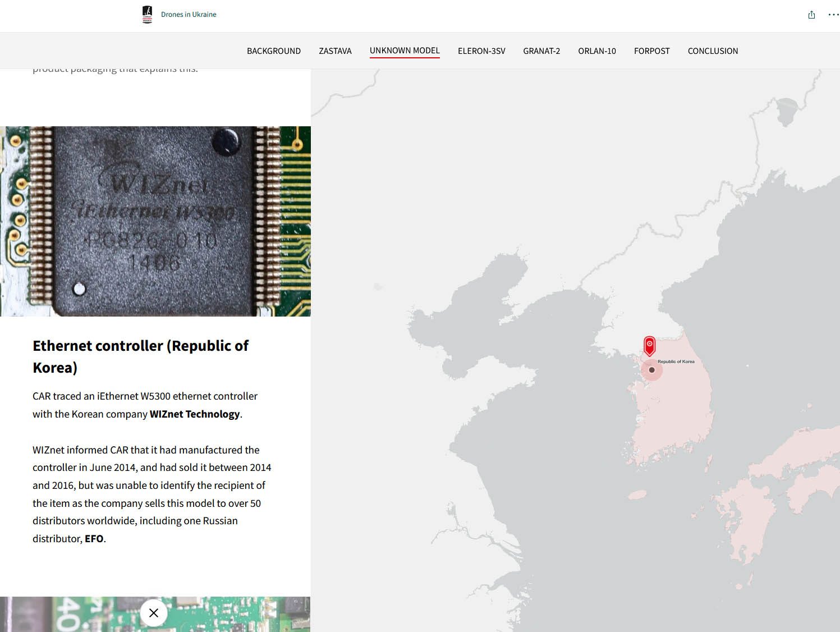Switch to the ORLAN-10 section
This screenshot has width=840, height=632.
click(x=597, y=51)
